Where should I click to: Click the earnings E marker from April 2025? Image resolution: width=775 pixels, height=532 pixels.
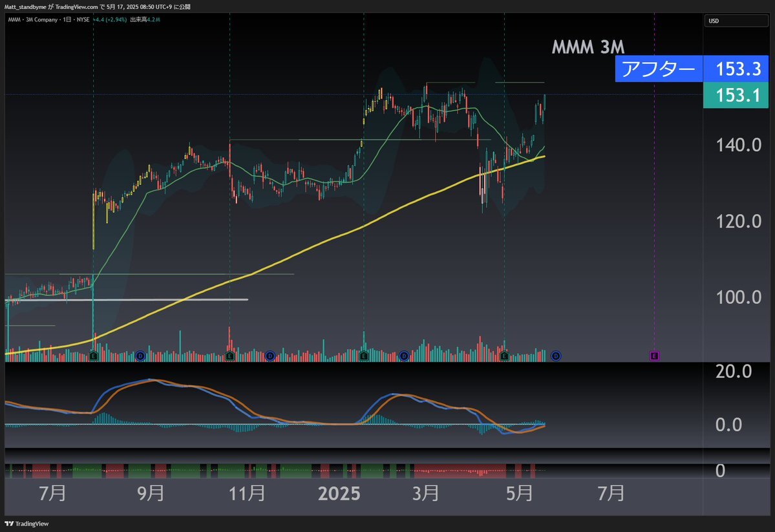(x=504, y=356)
